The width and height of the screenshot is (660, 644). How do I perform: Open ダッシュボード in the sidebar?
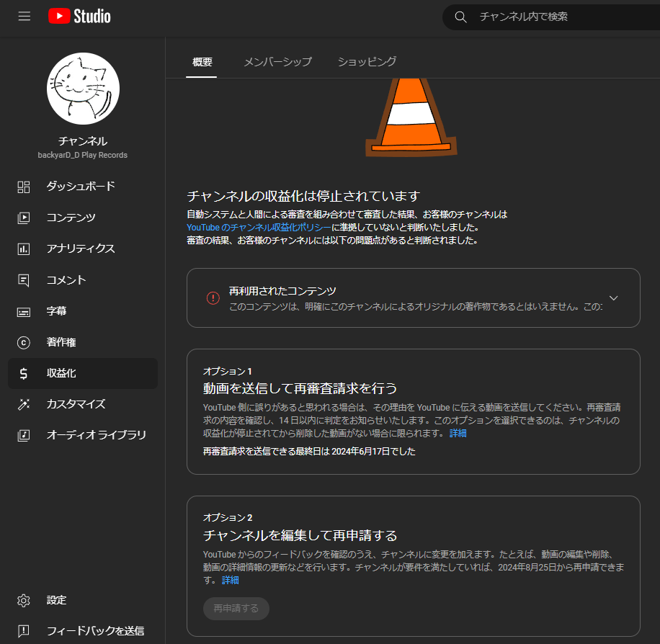coord(81,186)
